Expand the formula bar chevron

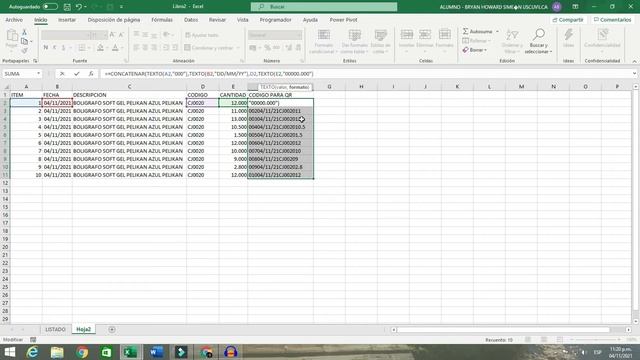tap(634, 73)
